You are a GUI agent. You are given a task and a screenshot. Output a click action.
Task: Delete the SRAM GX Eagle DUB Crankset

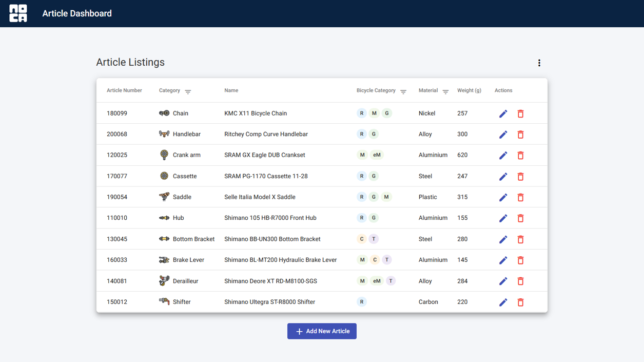pyautogui.click(x=520, y=155)
